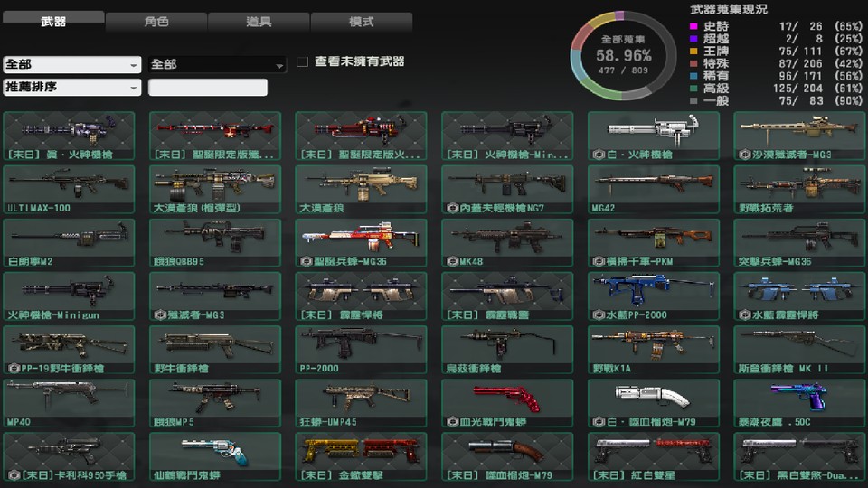Open the 推薦排序 sorting dropdown
The image size is (868, 488).
pos(71,88)
